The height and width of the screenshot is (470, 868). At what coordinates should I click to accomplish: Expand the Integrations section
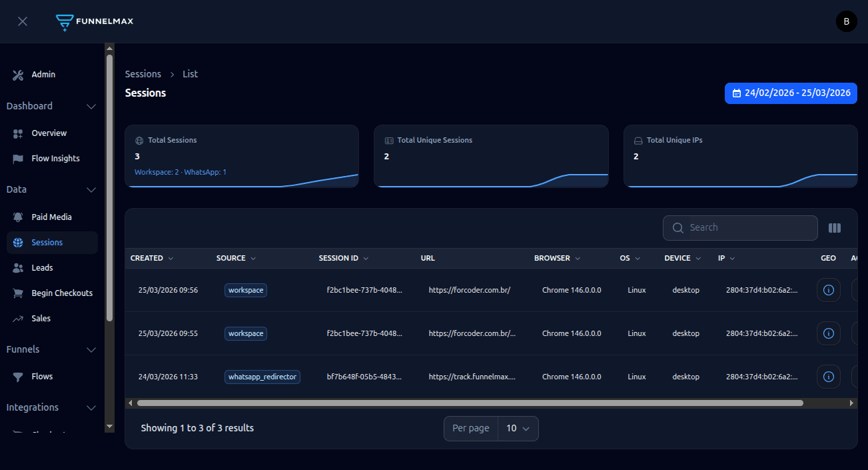[x=91, y=407]
